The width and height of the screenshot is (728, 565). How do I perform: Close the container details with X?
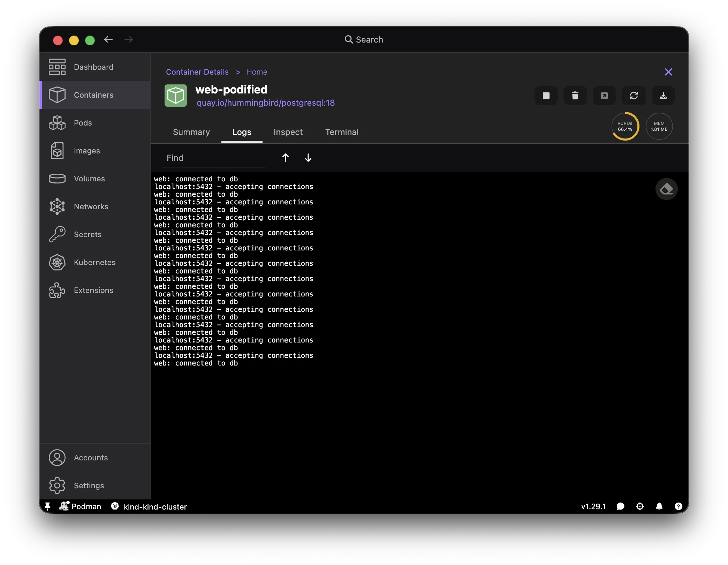pyautogui.click(x=668, y=72)
